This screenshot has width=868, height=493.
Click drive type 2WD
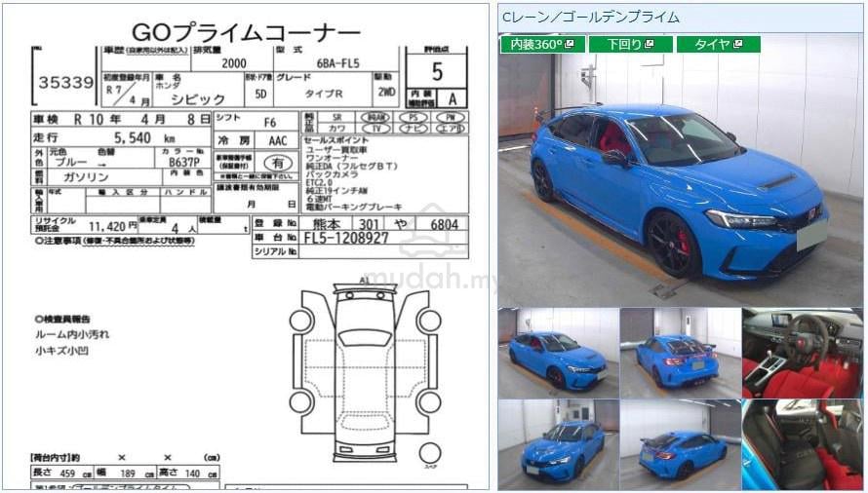[386, 93]
